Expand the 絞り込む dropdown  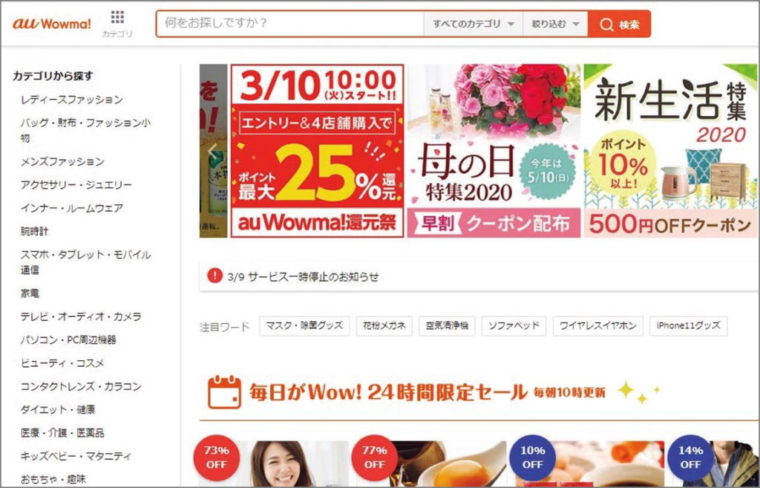pos(555,24)
